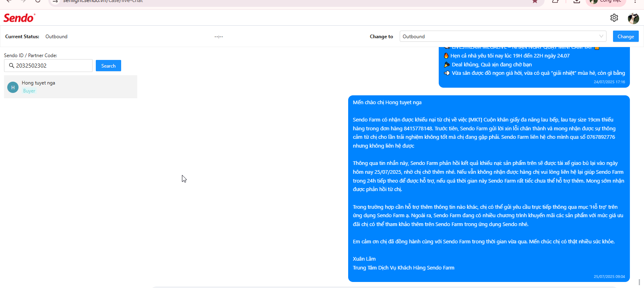Image resolution: width=644 pixels, height=288 pixels.
Task: Click the --:-- timer text
Action: tap(219, 37)
